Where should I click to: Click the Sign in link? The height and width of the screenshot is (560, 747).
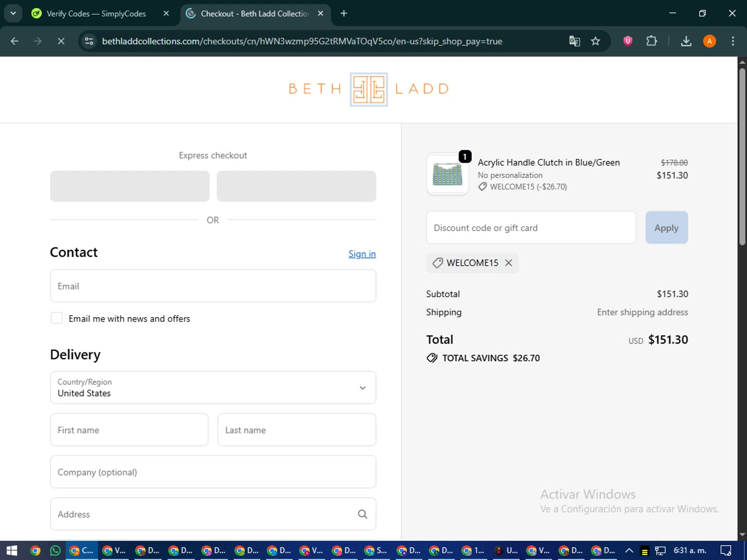(362, 254)
